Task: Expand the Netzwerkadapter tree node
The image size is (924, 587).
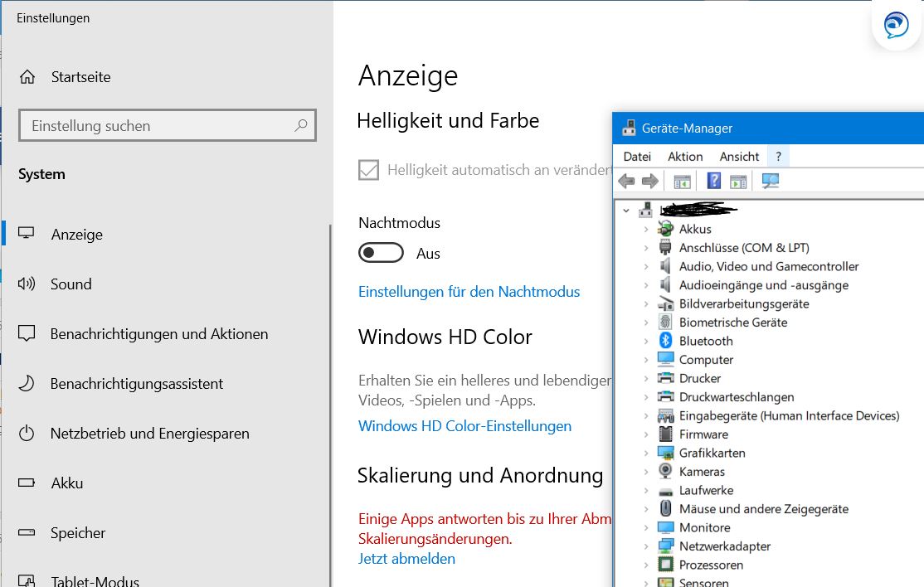Action: (x=646, y=546)
